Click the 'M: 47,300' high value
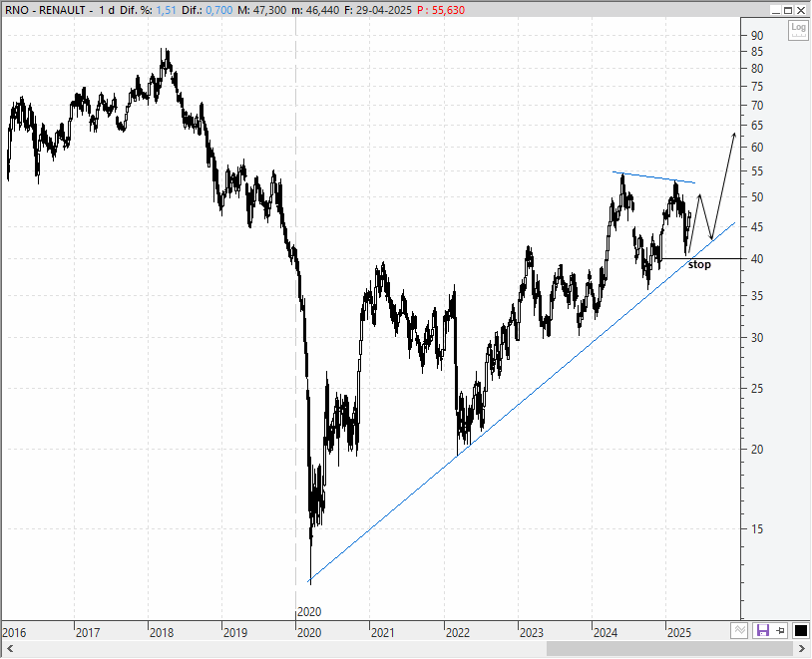 click(x=262, y=10)
